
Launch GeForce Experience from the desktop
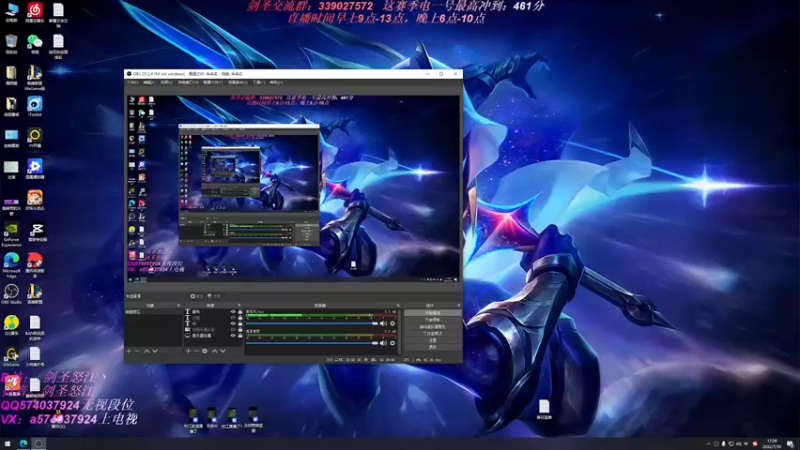[11, 234]
